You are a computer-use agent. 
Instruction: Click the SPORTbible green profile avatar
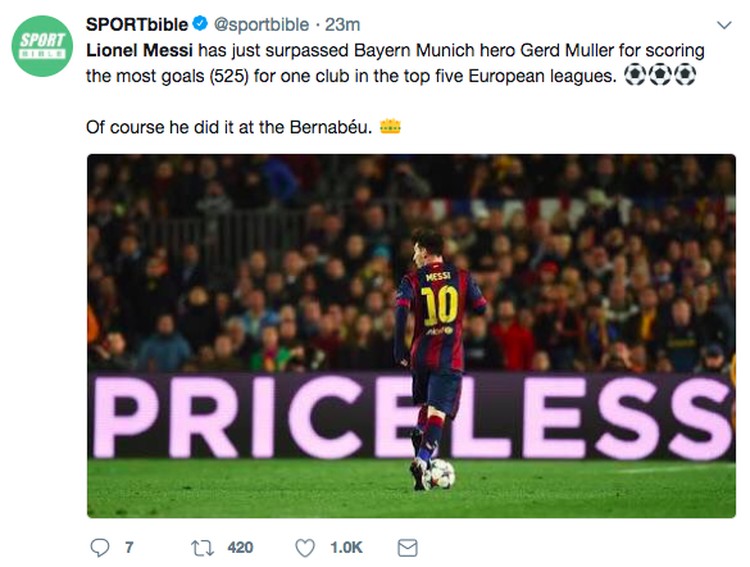click(x=42, y=46)
